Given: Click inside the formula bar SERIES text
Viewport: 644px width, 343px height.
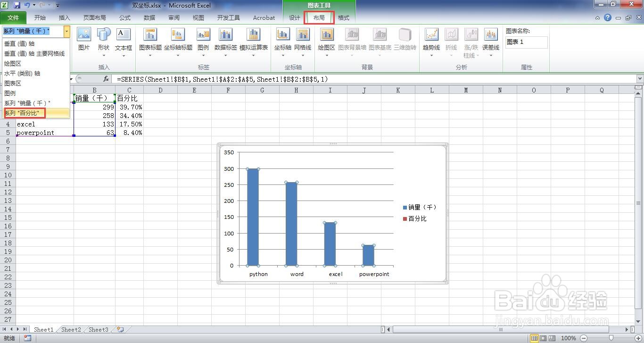Looking at the screenshot, I should 223,79.
